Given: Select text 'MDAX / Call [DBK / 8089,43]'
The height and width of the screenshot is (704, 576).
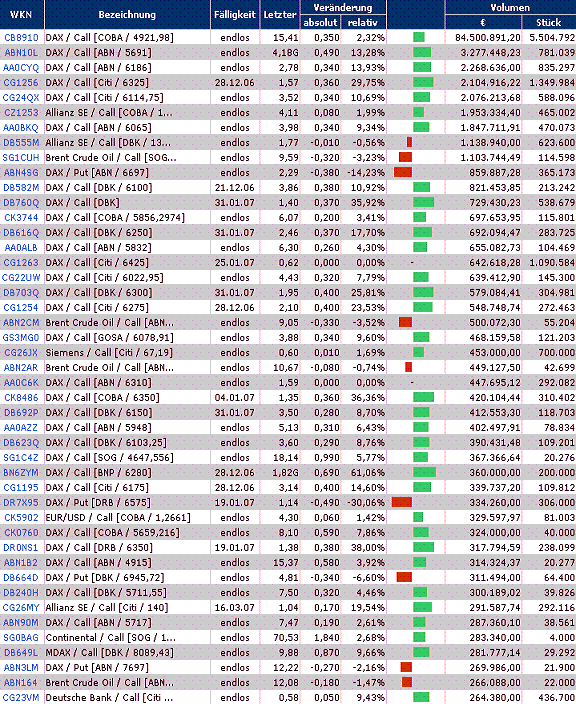Looking at the screenshot, I should pos(110,652).
